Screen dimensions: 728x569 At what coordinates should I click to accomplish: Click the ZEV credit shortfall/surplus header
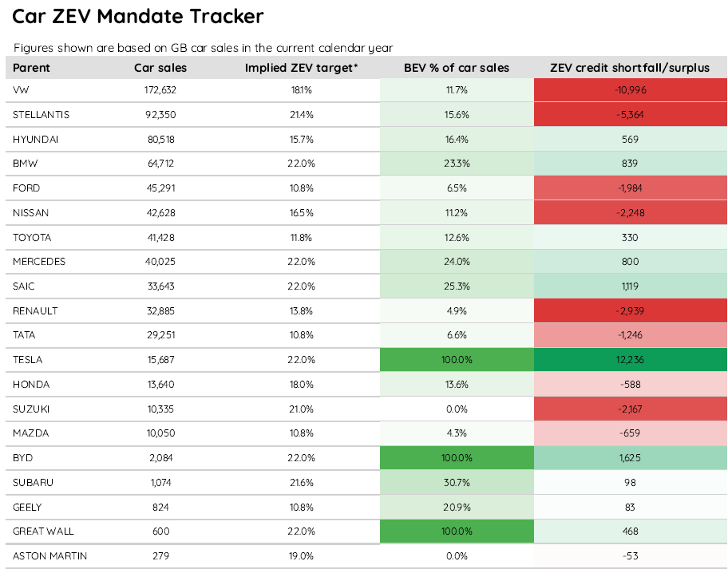630,68
